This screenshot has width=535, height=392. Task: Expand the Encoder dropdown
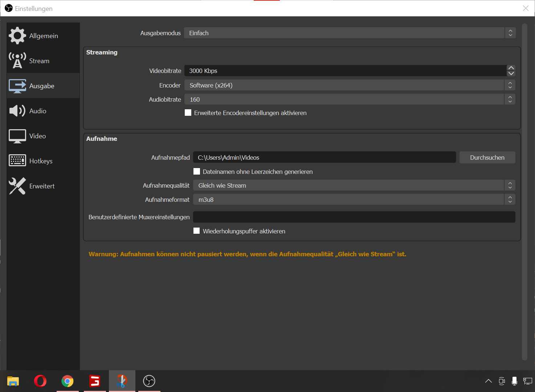[x=349, y=85]
